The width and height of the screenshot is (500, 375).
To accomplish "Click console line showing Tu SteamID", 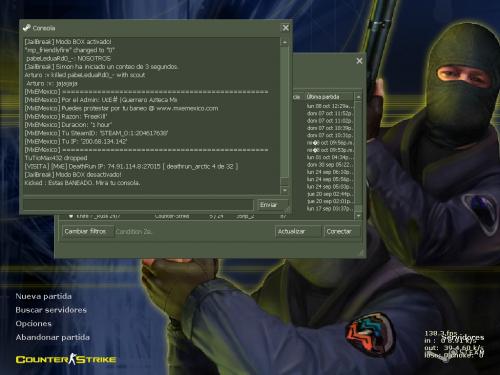I will point(96,133).
